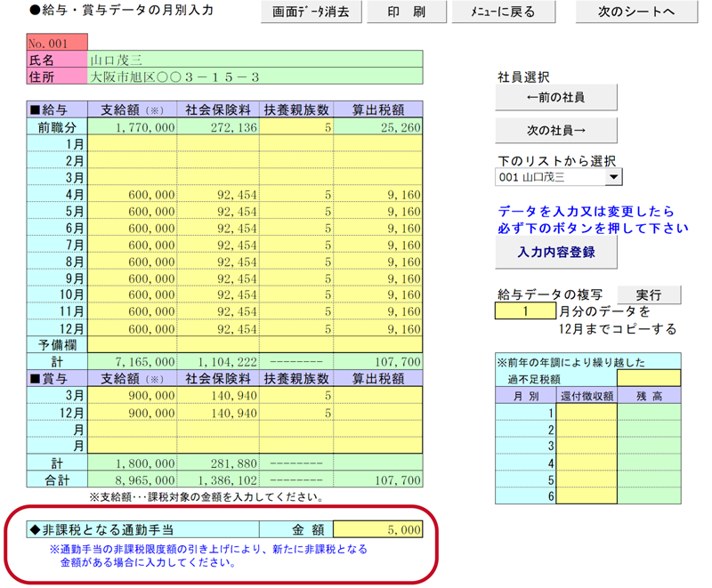Click the No. 001 employee number cell

[57, 43]
